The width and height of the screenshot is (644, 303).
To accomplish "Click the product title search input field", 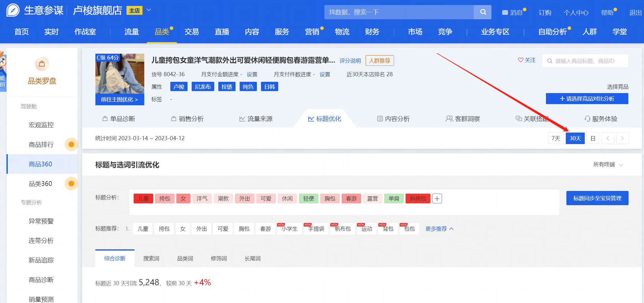I will [x=588, y=61].
